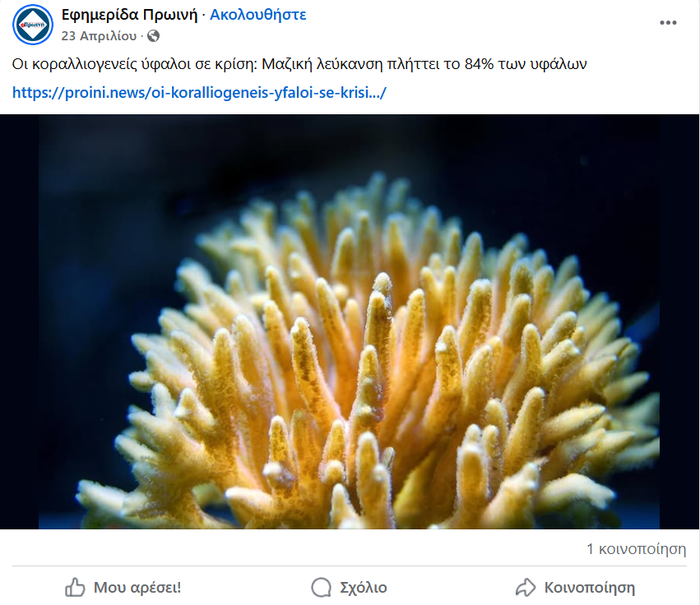Open the proini.news article link
Image resolution: width=700 pixels, height=605 pixels.
click(x=199, y=93)
